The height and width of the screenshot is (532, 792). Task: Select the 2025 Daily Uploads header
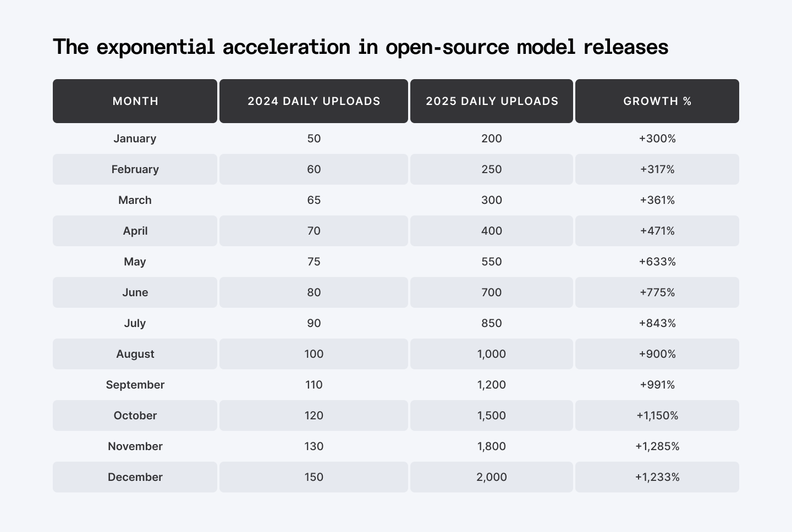(x=492, y=101)
